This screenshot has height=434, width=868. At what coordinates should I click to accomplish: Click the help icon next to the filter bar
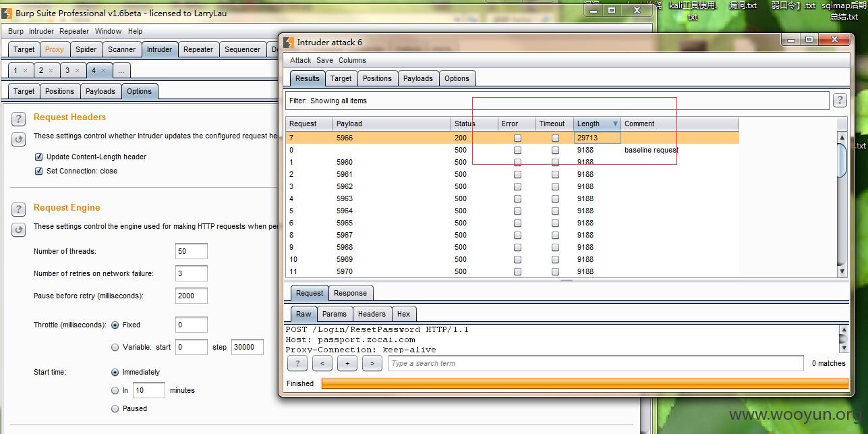click(x=840, y=101)
